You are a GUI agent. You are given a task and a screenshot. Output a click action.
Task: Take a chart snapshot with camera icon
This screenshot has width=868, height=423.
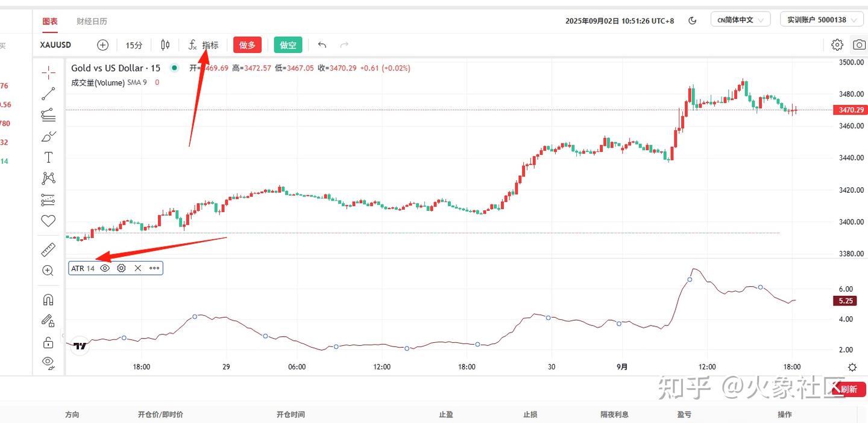pyautogui.click(x=858, y=45)
